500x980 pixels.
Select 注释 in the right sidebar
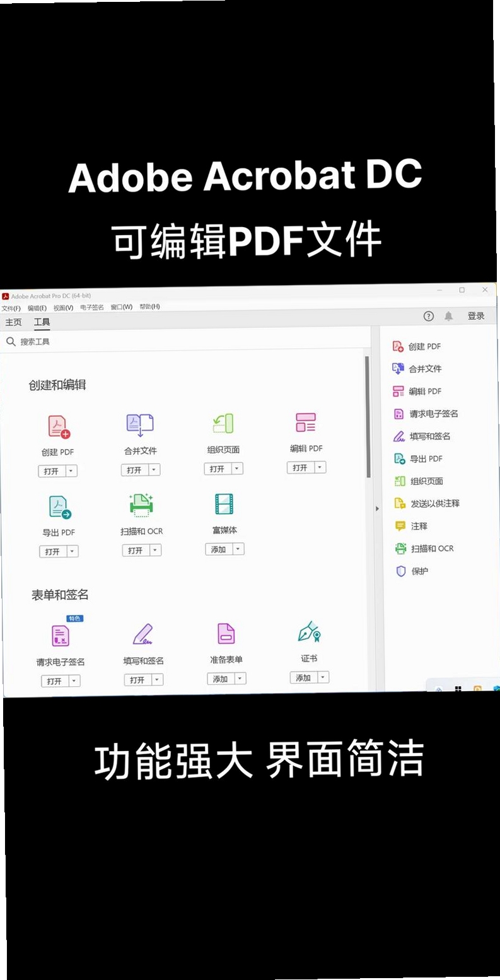tap(411, 526)
